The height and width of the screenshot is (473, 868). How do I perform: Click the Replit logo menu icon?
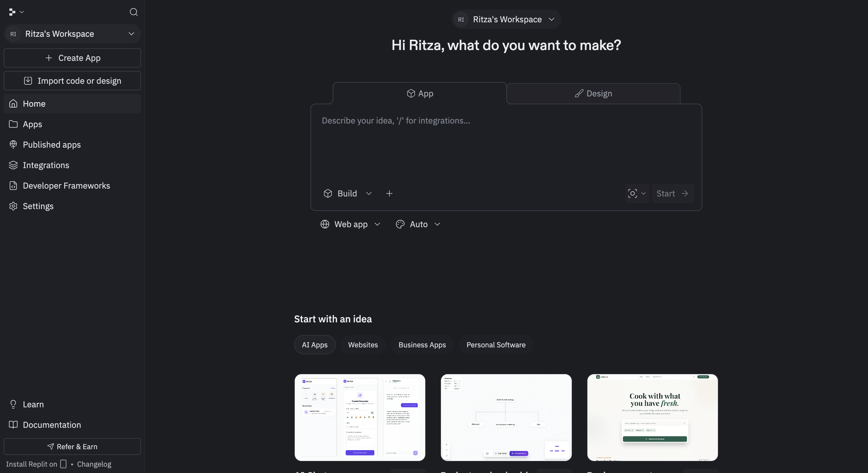pos(12,12)
